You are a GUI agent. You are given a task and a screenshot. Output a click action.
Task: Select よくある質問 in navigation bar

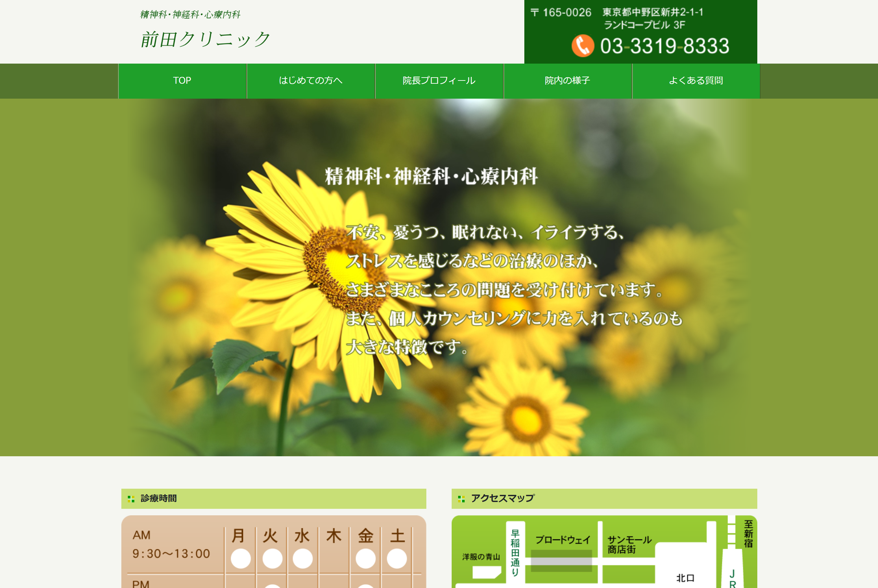coord(696,80)
